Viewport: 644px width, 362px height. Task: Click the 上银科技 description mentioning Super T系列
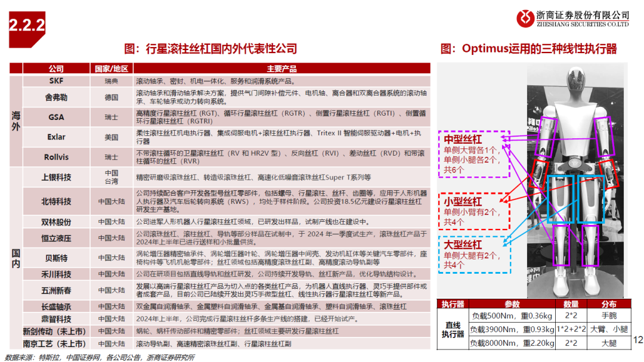point(253,177)
